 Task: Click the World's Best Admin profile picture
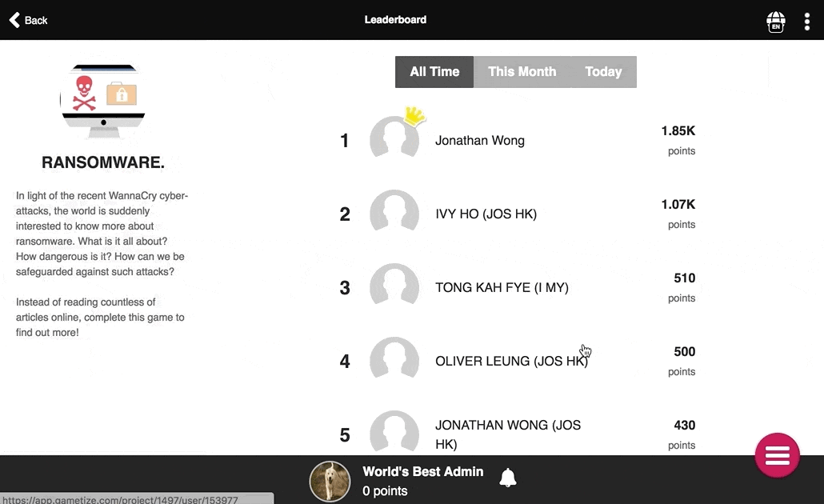330,481
